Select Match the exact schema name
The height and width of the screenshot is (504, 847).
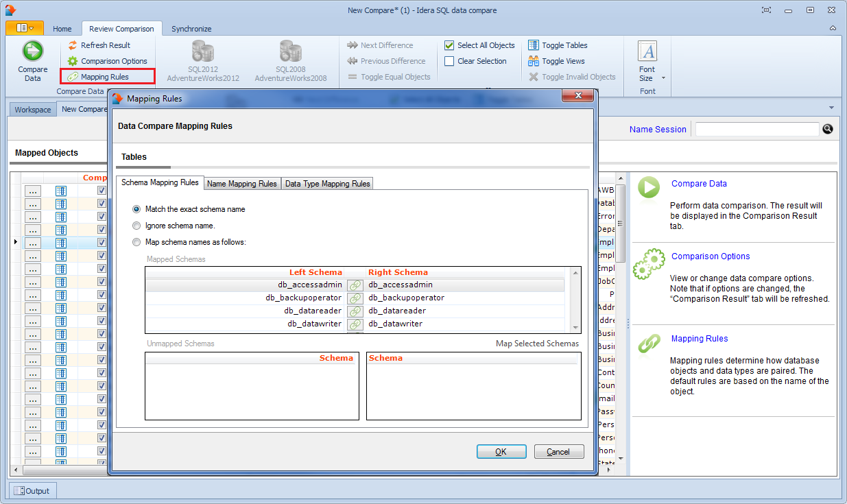coord(136,209)
